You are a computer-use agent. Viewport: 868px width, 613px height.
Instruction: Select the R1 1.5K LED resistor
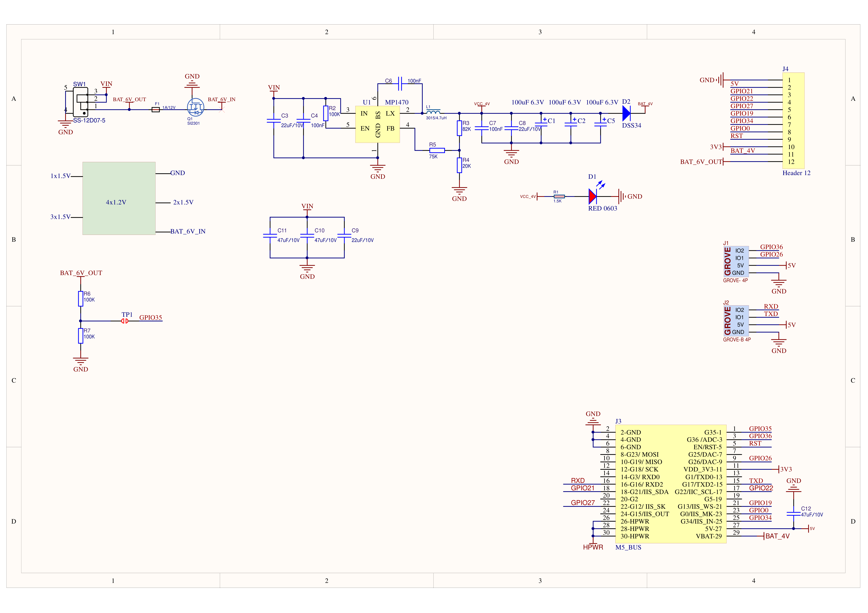(x=559, y=197)
